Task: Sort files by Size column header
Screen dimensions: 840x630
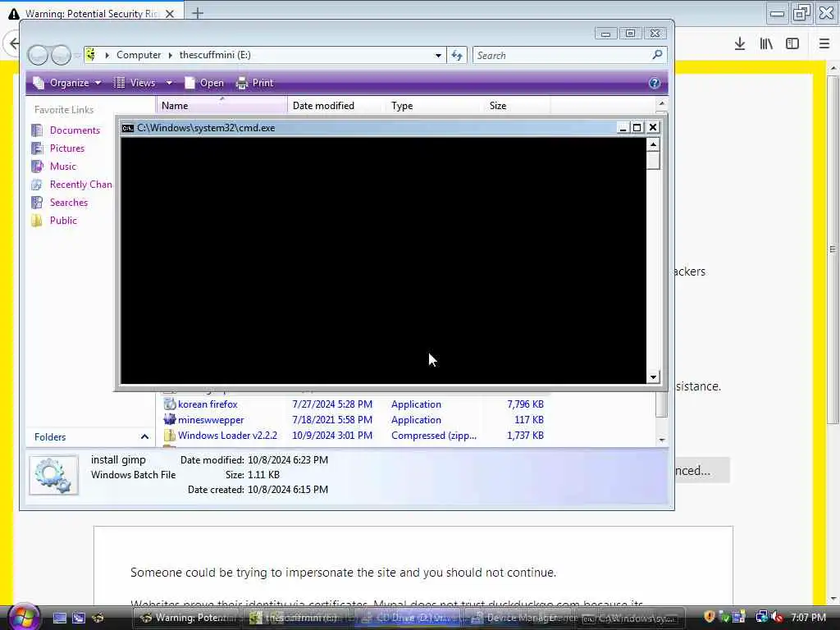Action: tap(517, 106)
